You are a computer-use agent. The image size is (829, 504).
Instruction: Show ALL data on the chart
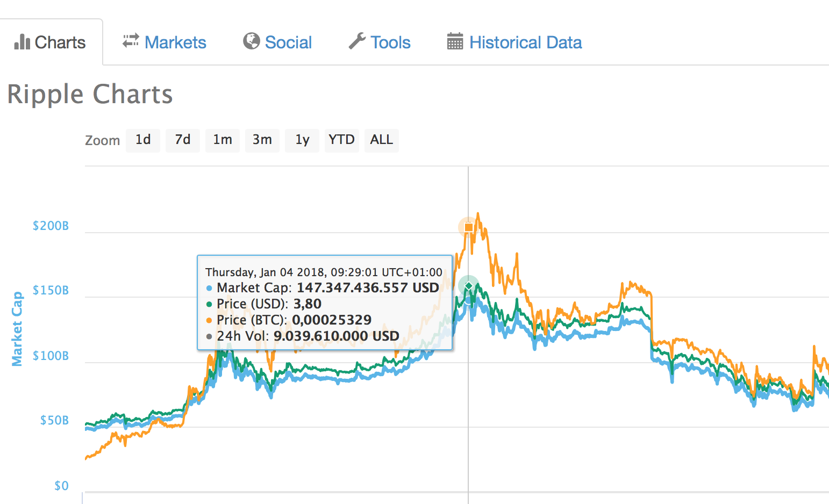pyautogui.click(x=382, y=140)
